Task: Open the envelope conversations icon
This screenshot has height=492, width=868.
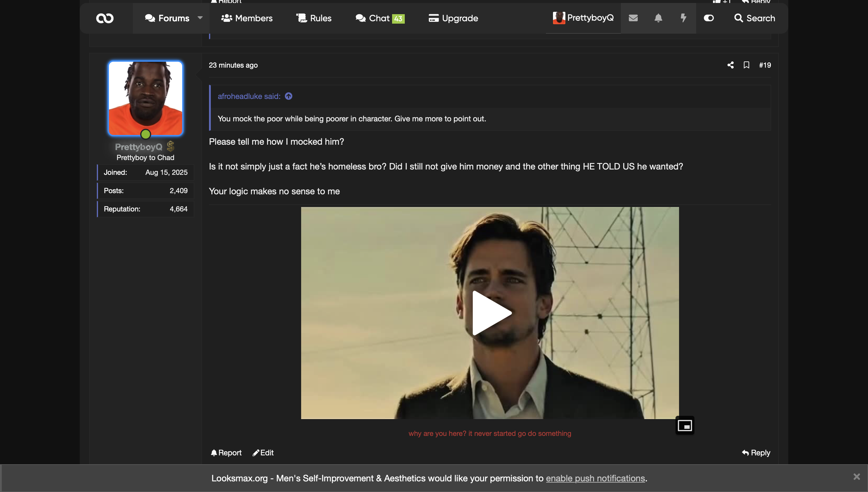Action: click(633, 18)
